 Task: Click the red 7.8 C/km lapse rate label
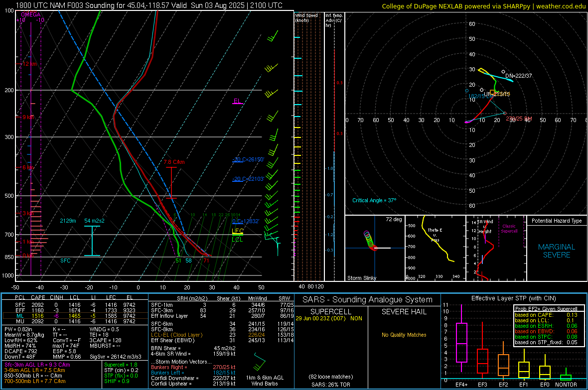tap(174, 162)
